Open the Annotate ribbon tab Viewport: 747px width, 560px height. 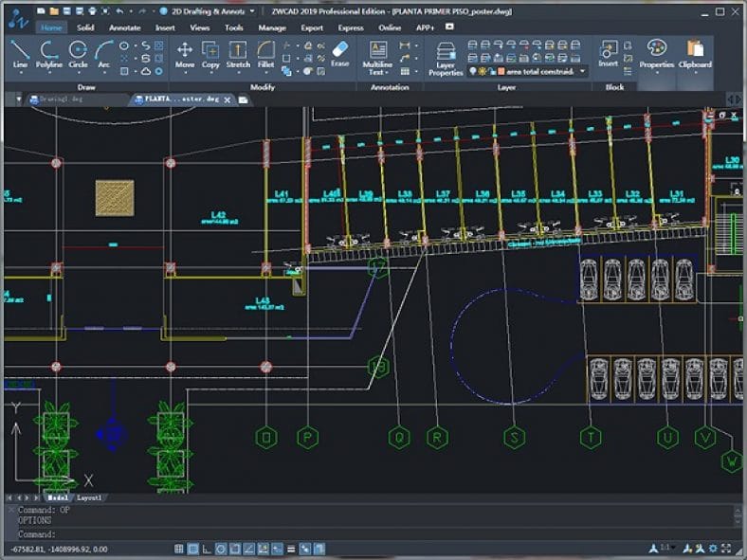[x=124, y=27]
